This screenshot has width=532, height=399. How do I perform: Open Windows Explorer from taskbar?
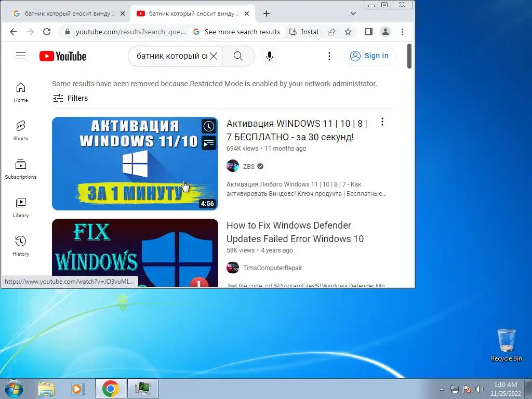tap(46, 389)
